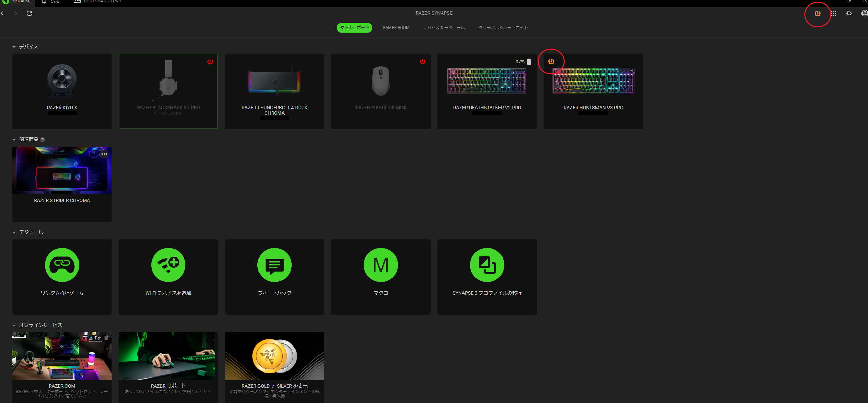
Task: Click the firmware update icon in the top bar
Action: click(818, 13)
